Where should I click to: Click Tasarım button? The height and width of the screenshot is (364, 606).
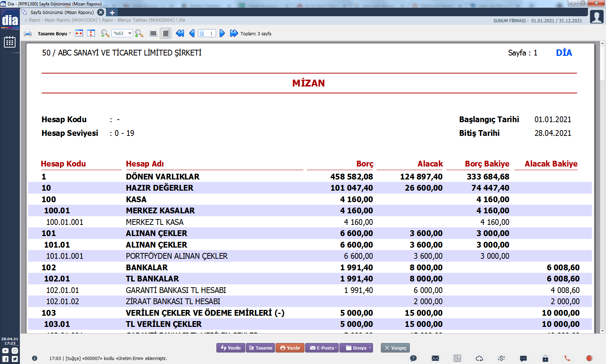point(260,348)
